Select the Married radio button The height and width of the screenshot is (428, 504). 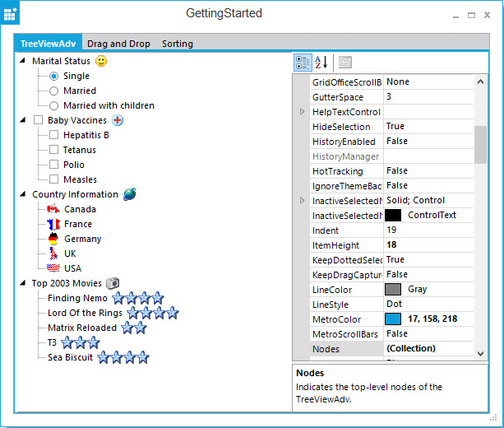(x=54, y=91)
